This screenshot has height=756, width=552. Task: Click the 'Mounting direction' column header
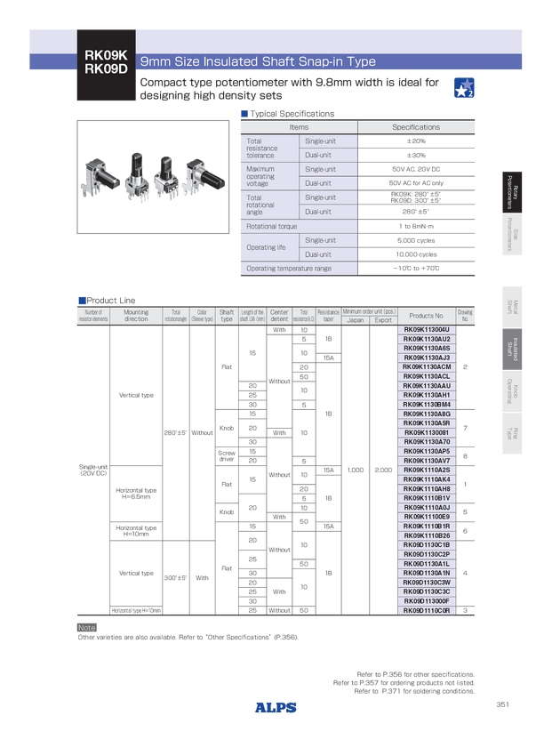[136, 316]
